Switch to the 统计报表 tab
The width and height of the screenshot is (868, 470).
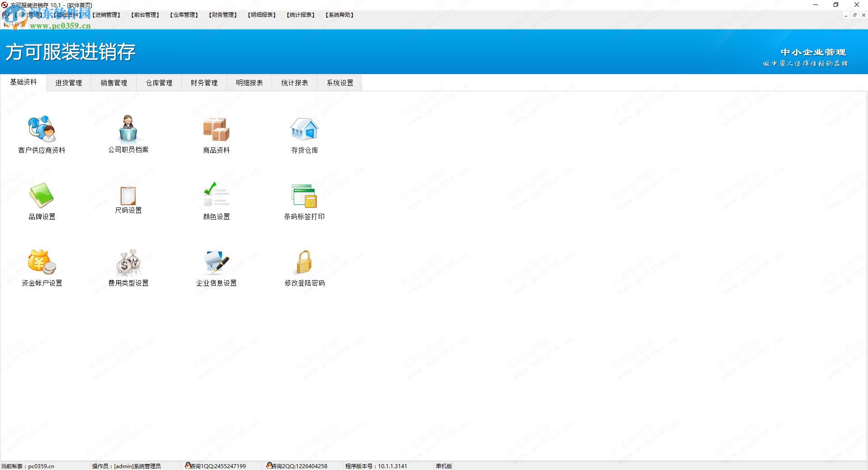coord(294,83)
